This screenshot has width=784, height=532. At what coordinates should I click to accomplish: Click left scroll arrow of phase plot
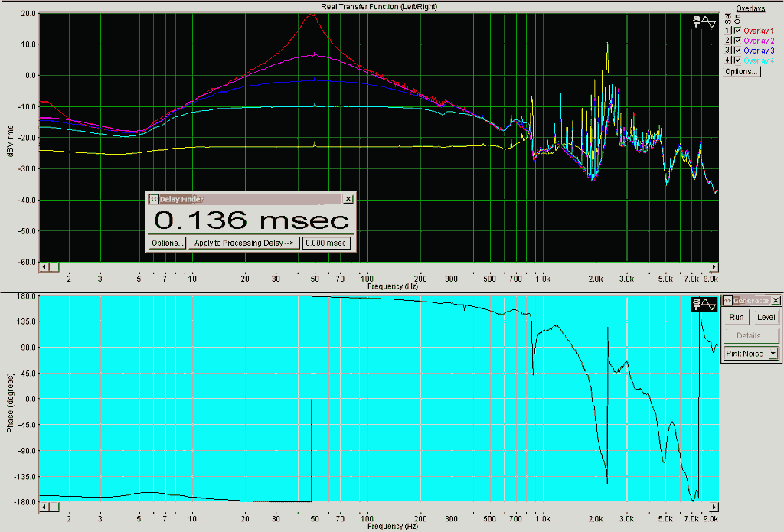tap(44, 507)
